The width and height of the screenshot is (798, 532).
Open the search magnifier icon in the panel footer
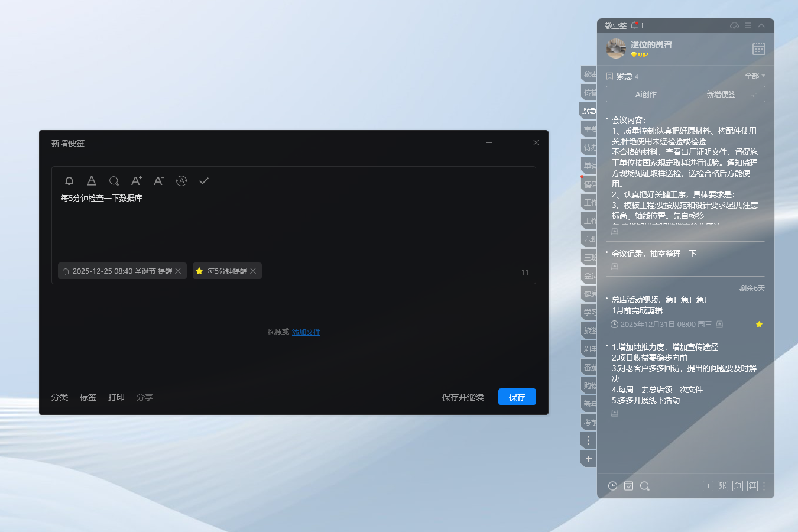[x=645, y=486]
